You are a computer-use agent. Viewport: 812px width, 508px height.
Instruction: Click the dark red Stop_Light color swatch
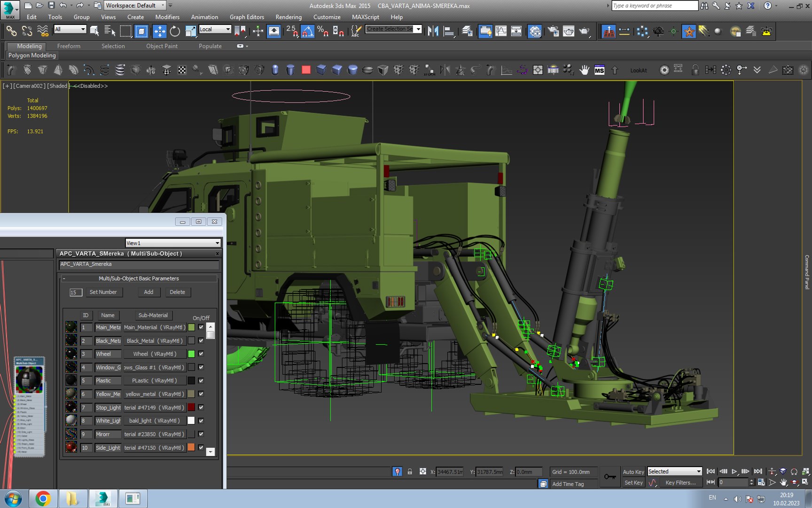click(x=191, y=407)
